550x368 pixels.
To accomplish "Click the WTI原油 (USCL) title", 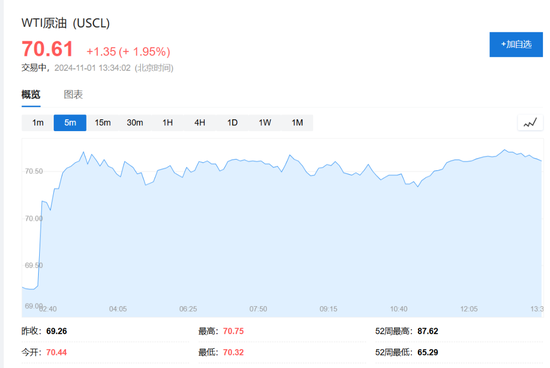I will [x=66, y=23].
